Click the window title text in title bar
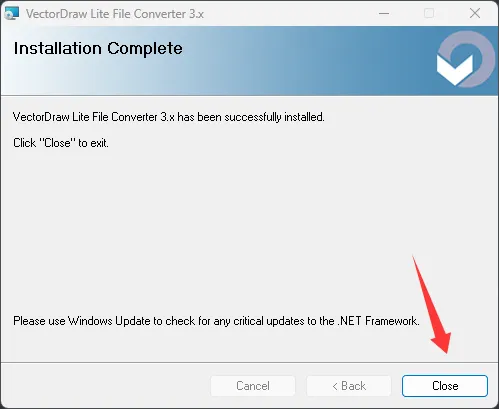 click(115, 14)
